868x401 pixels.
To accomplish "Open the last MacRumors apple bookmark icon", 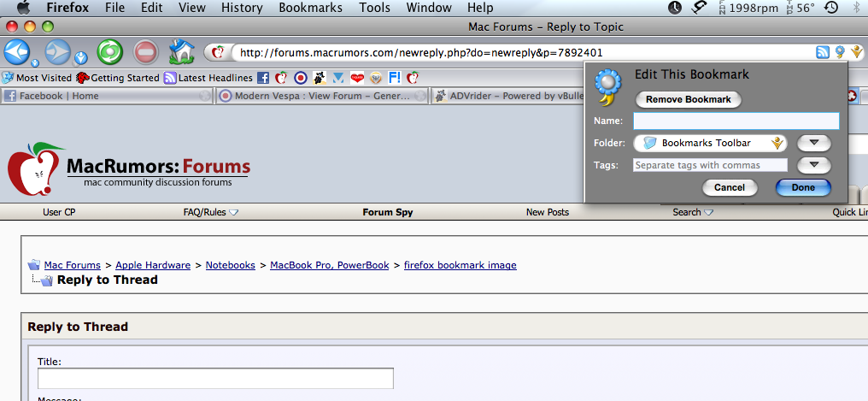I will pos(413,78).
